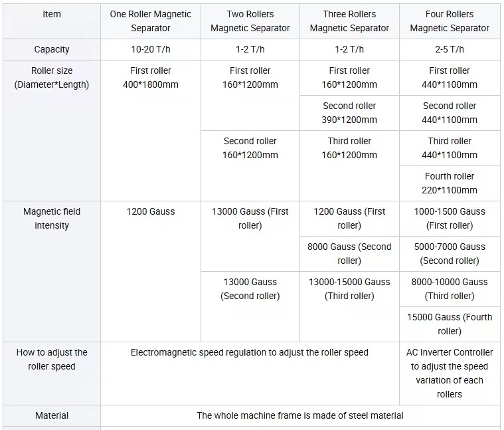Select the 1200 Gauss one roller cell
This screenshot has width=504, height=430.
pos(151,271)
